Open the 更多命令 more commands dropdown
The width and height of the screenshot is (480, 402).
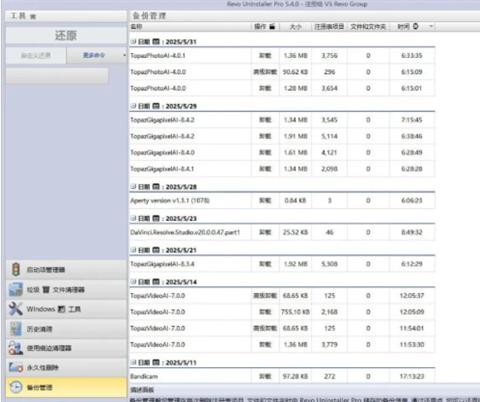(97, 55)
